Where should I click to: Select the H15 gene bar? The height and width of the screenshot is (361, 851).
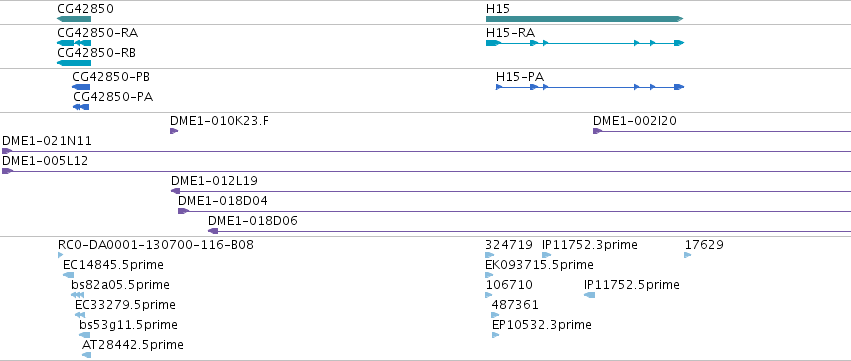[585, 19]
